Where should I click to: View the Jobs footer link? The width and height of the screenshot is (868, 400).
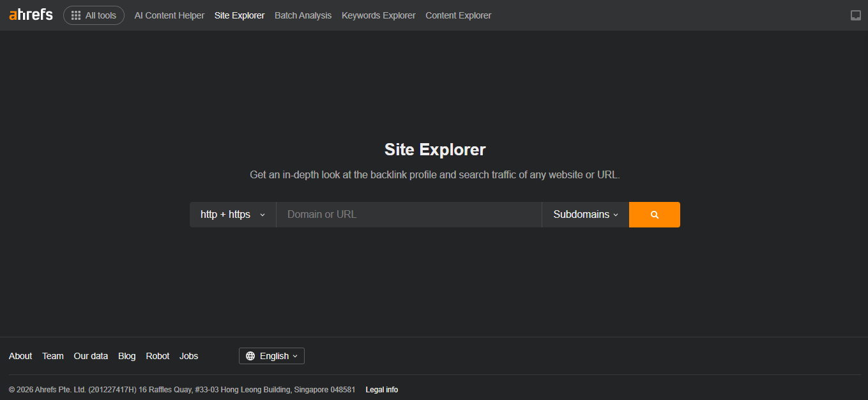[x=189, y=356]
